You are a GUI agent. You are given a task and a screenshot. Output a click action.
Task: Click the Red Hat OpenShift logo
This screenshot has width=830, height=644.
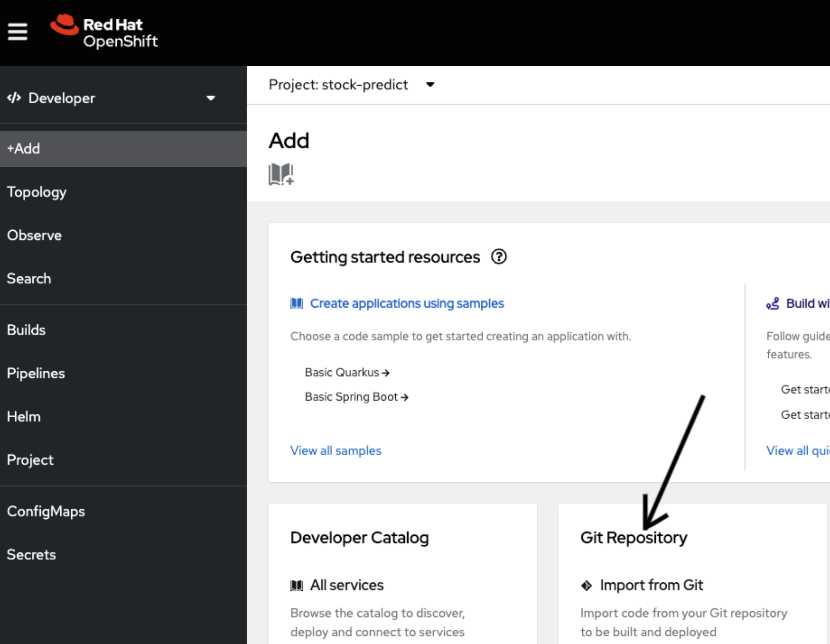coord(104,32)
